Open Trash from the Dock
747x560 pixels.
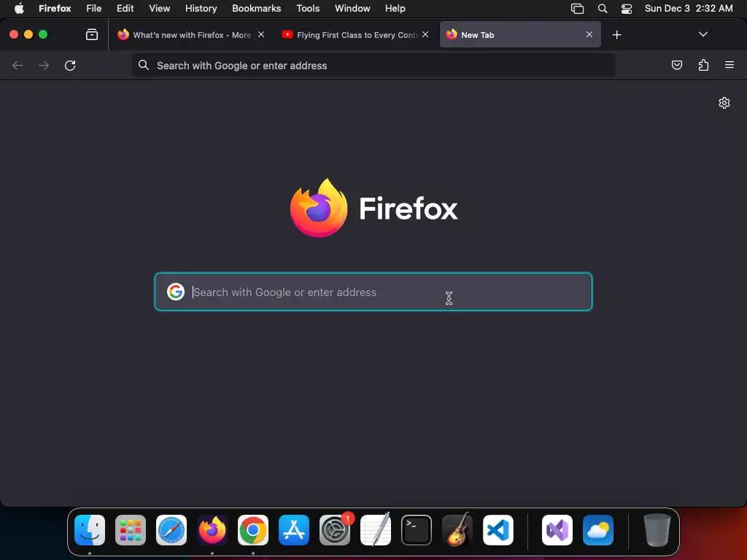tap(657, 530)
